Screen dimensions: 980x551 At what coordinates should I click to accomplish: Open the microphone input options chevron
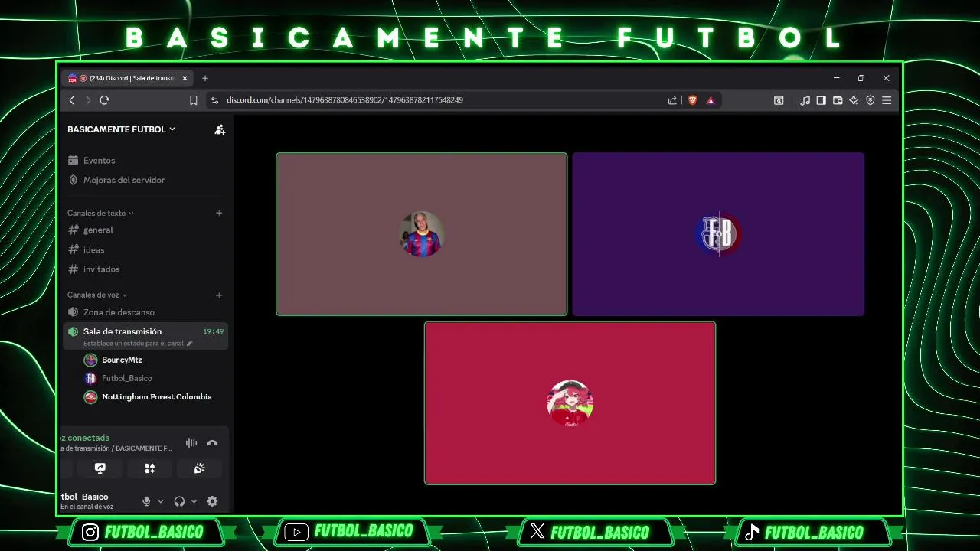(160, 501)
